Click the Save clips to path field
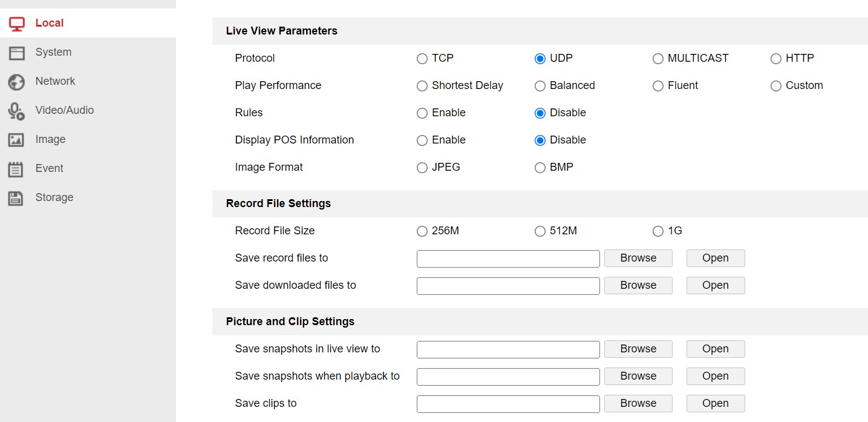 [x=508, y=404]
